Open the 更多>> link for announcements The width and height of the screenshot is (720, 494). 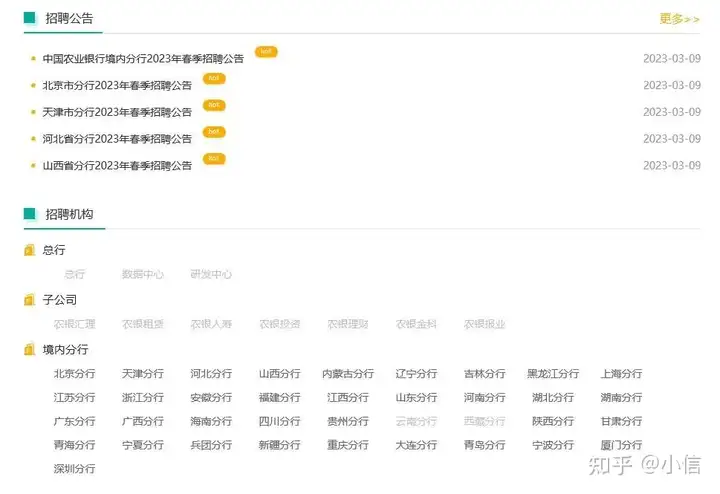pyautogui.click(x=679, y=19)
